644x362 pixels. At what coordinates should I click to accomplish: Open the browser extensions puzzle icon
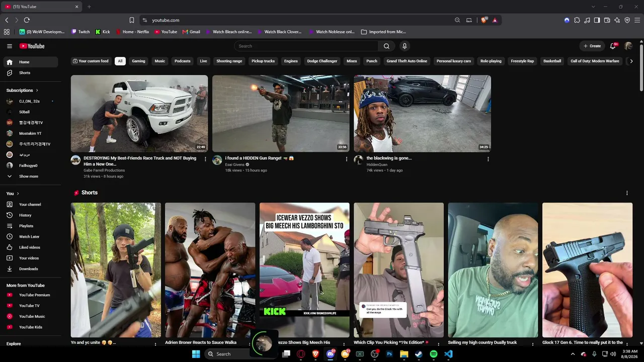tap(577, 20)
